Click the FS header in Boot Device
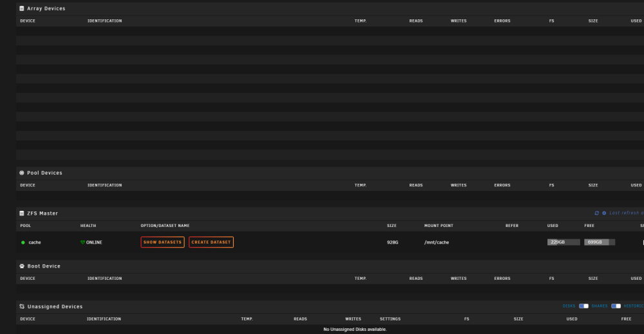The image size is (644, 334). pos(552,279)
